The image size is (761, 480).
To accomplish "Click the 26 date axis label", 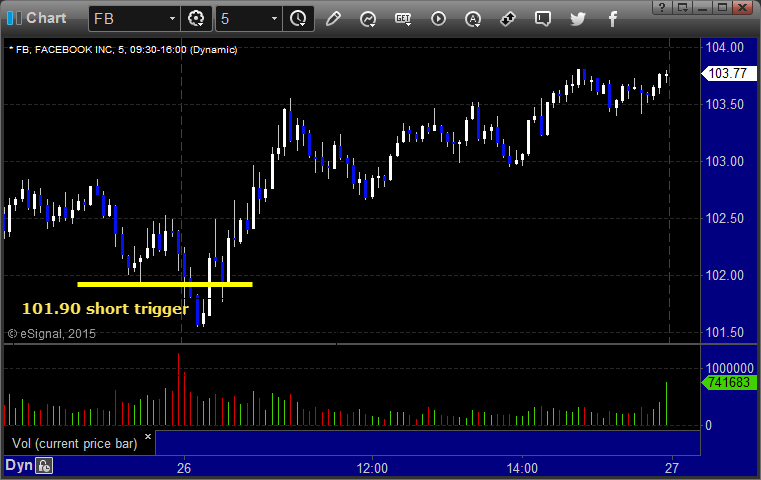I will [x=184, y=468].
